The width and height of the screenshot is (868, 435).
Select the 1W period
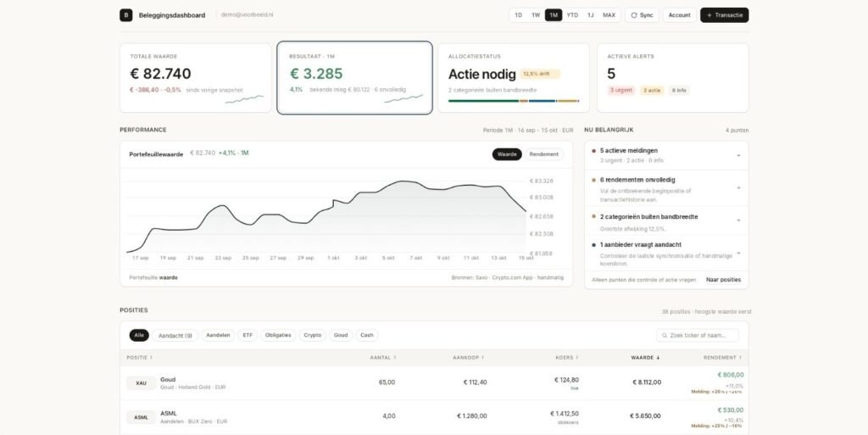(x=536, y=15)
